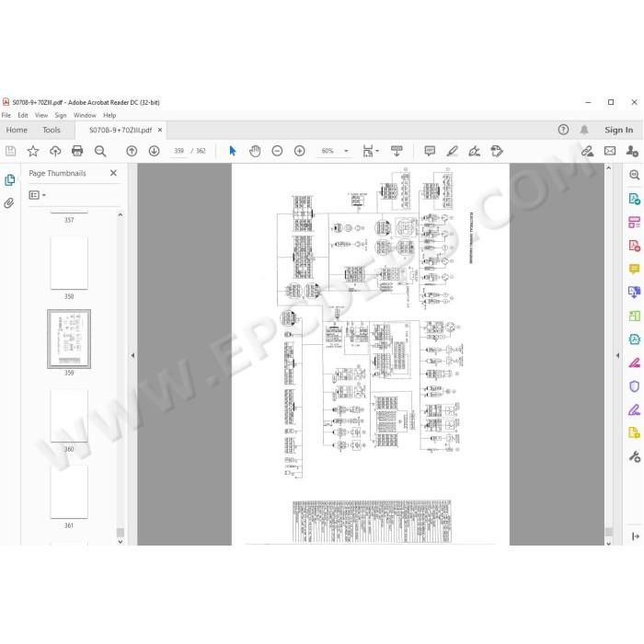
Task: Select page 359 thumbnail
Action: 69,339
